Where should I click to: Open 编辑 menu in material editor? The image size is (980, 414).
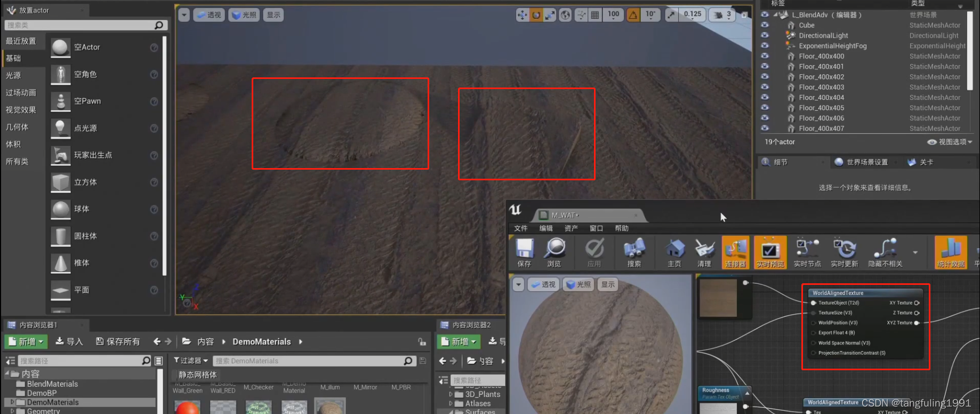pos(546,228)
